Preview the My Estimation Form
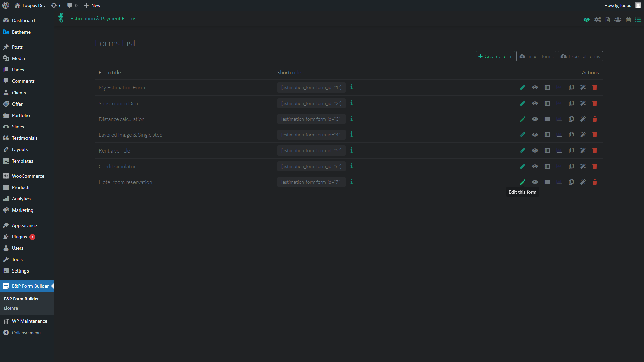 point(535,87)
